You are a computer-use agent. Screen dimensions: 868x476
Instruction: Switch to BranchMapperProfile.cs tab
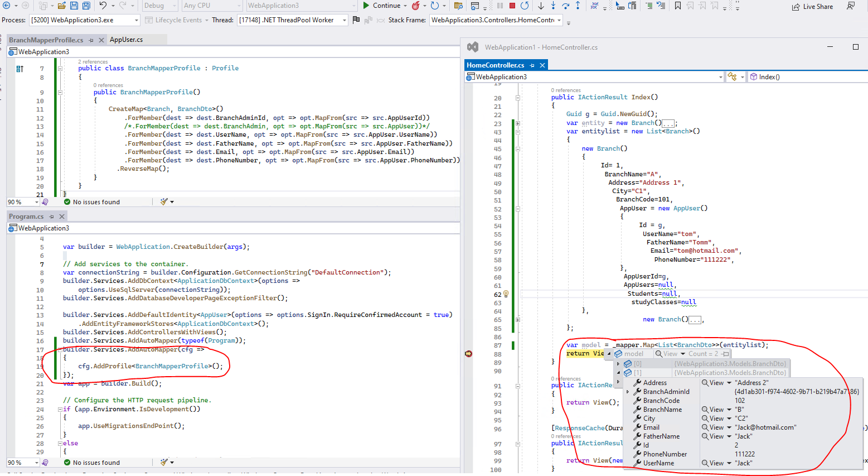click(x=46, y=40)
